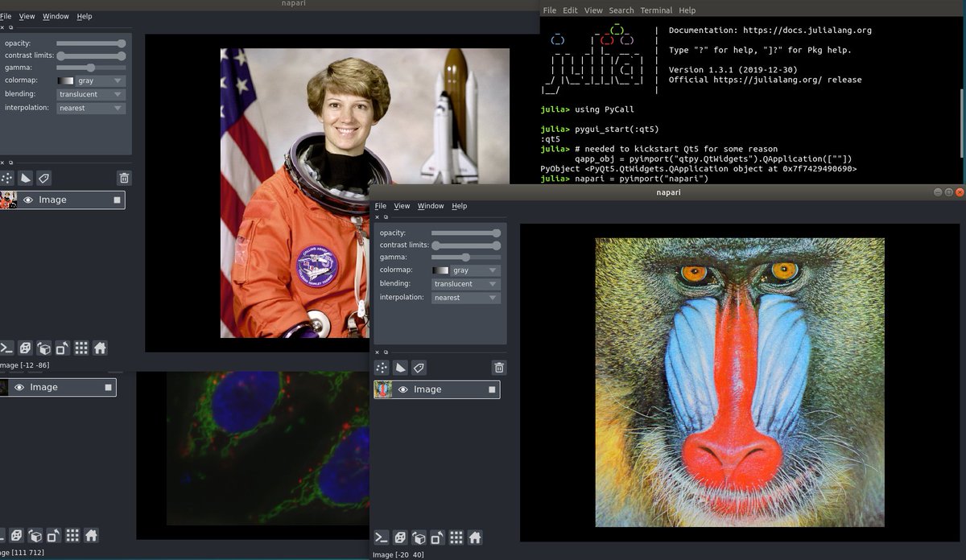Open interpolation dropdown in the astronaut window
The height and width of the screenshot is (560, 966).
[91, 108]
